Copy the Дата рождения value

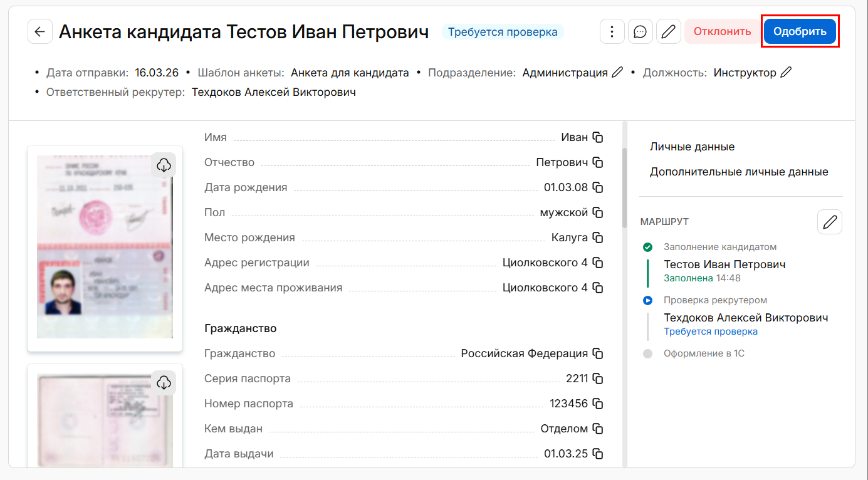[x=598, y=187]
